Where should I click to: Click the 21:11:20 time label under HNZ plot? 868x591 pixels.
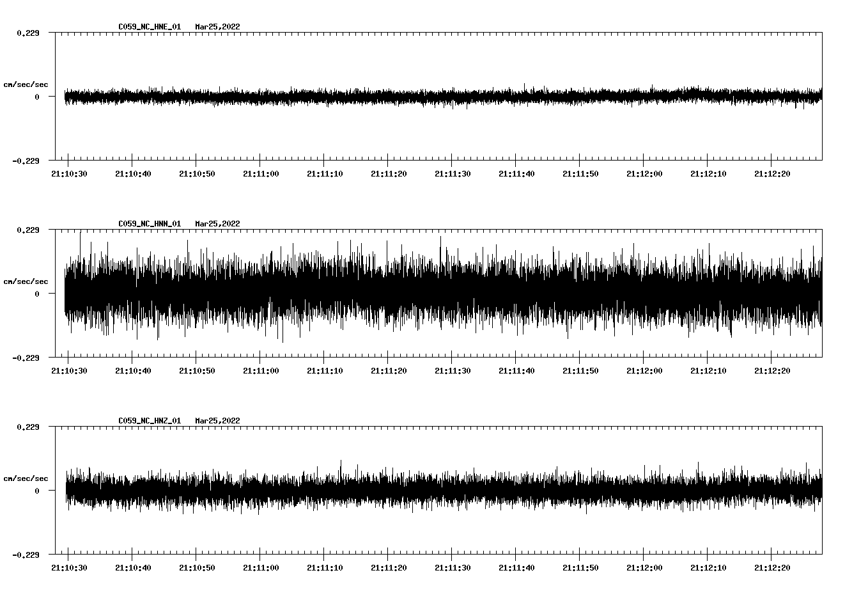389,568
